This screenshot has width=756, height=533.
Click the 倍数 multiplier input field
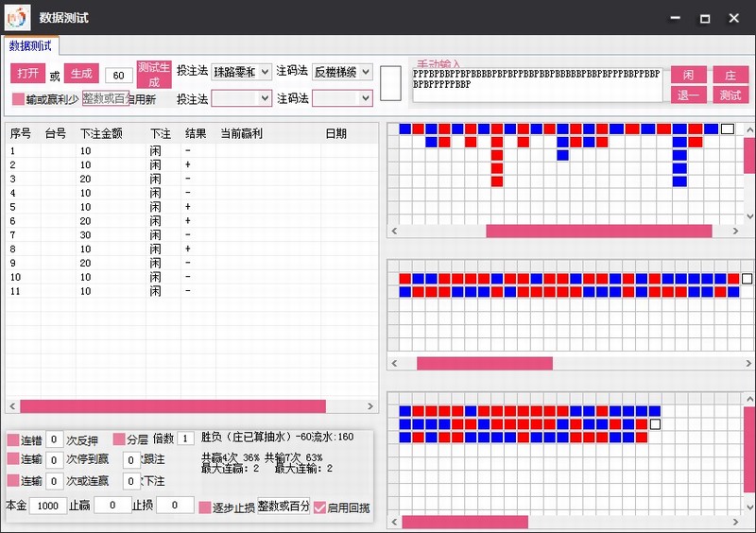pos(185,438)
